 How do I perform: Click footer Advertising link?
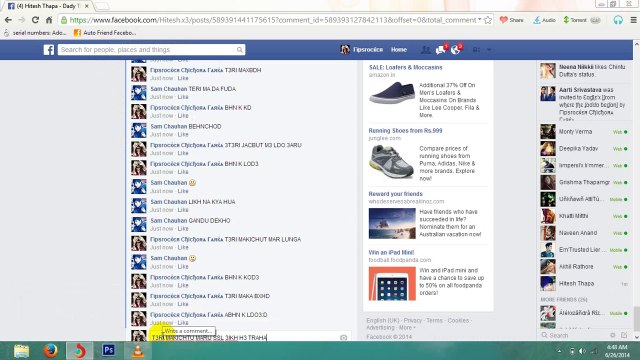coord(380,328)
